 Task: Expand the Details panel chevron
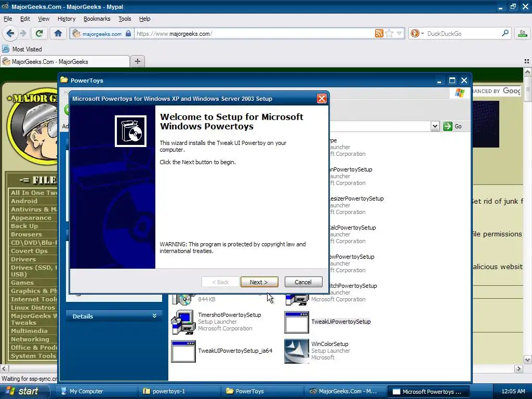click(154, 316)
